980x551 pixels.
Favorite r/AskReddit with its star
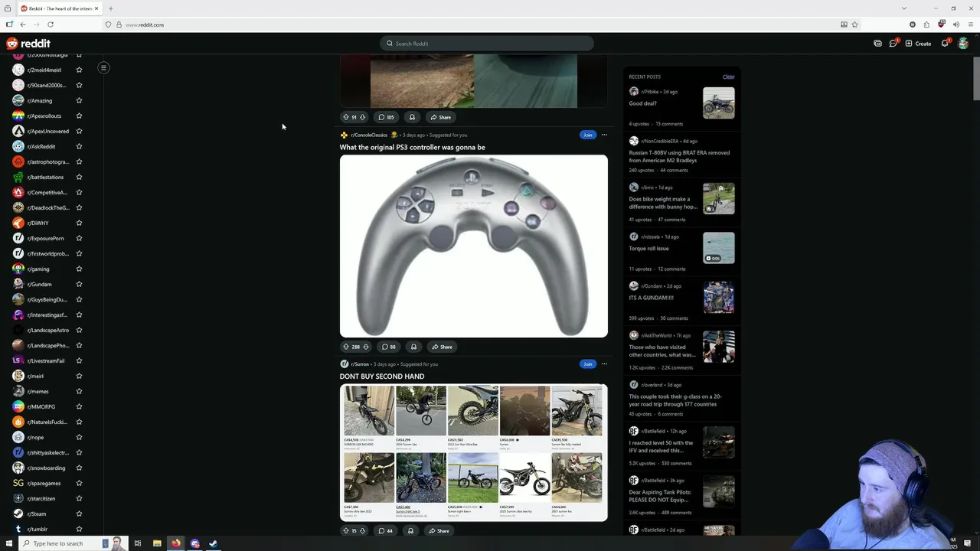(79, 146)
